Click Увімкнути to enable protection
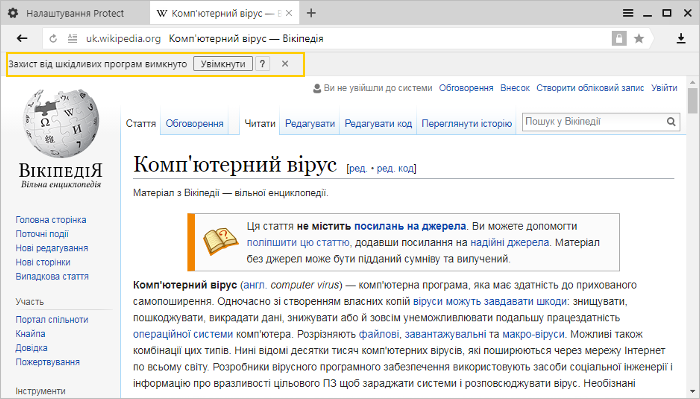This screenshot has height=399, width=700. click(223, 64)
